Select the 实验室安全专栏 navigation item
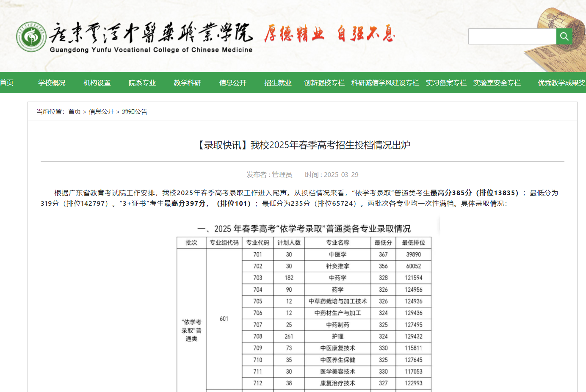The height and width of the screenshot is (392, 586). (497, 83)
